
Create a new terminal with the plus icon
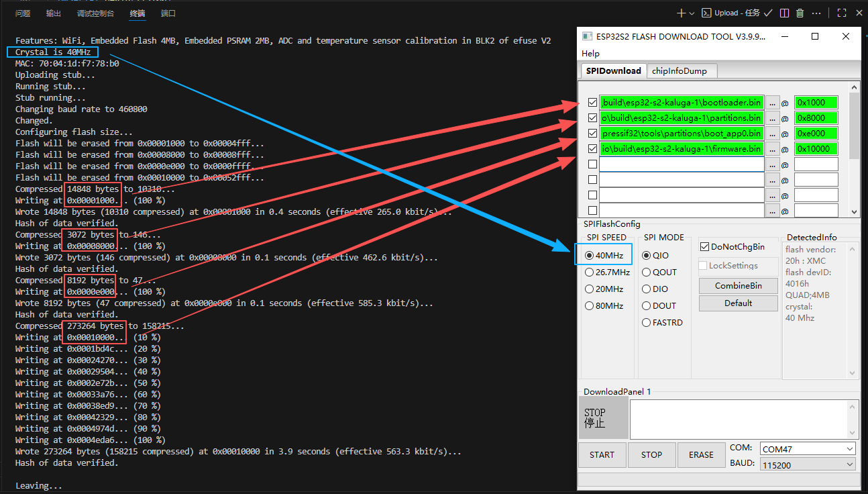[x=682, y=13]
